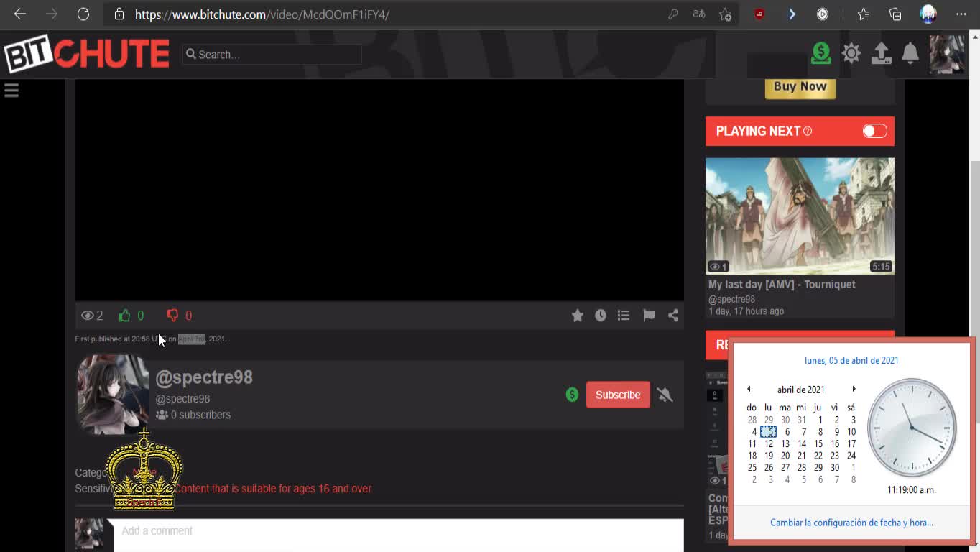980x552 pixels.
Task: Open 'Cambiar la configuración de fecha y hora'
Action: [851, 523]
